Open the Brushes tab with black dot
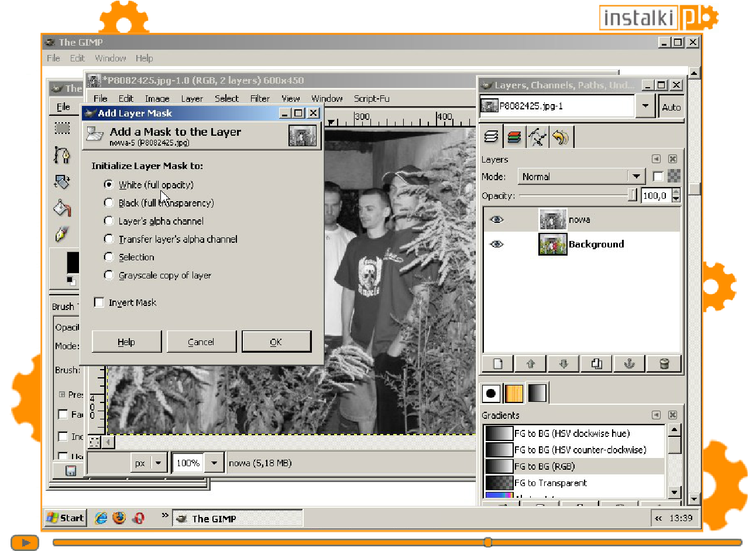Image resolution: width=756 pixels, height=551 pixels. click(x=491, y=394)
